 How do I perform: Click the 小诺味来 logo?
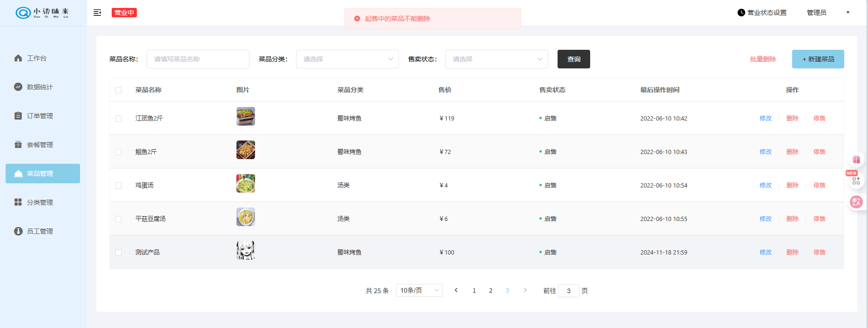click(42, 13)
